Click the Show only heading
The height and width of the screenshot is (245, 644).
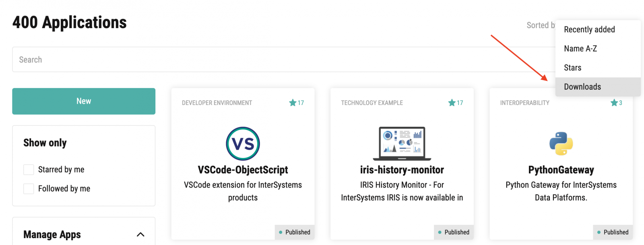[45, 143]
